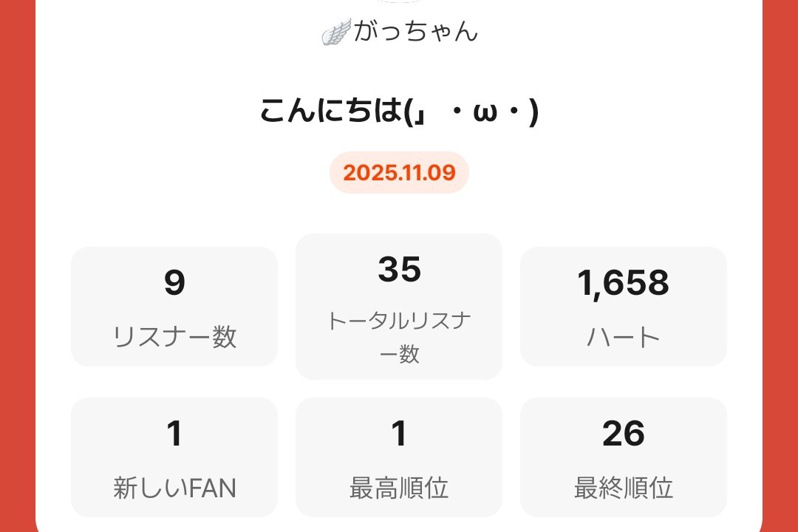Open the 最高順位 stat card

(399, 457)
